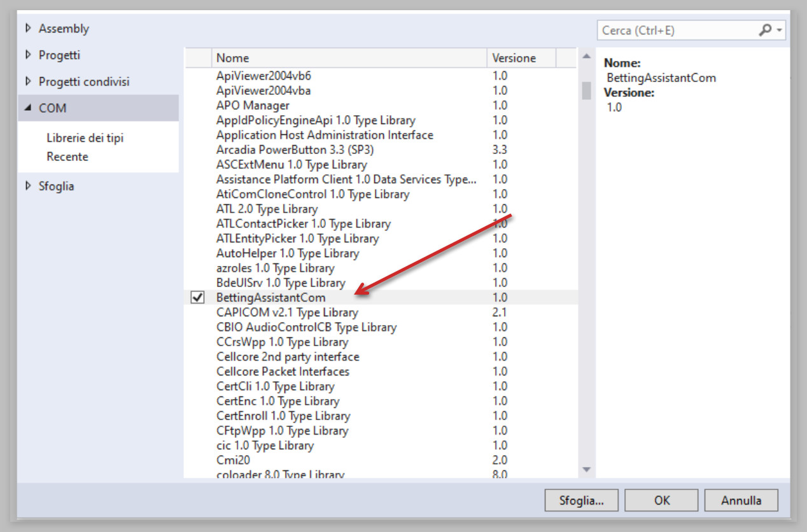This screenshot has width=807, height=532.
Task: Expand the Assembly tree node
Action: [28, 29]
